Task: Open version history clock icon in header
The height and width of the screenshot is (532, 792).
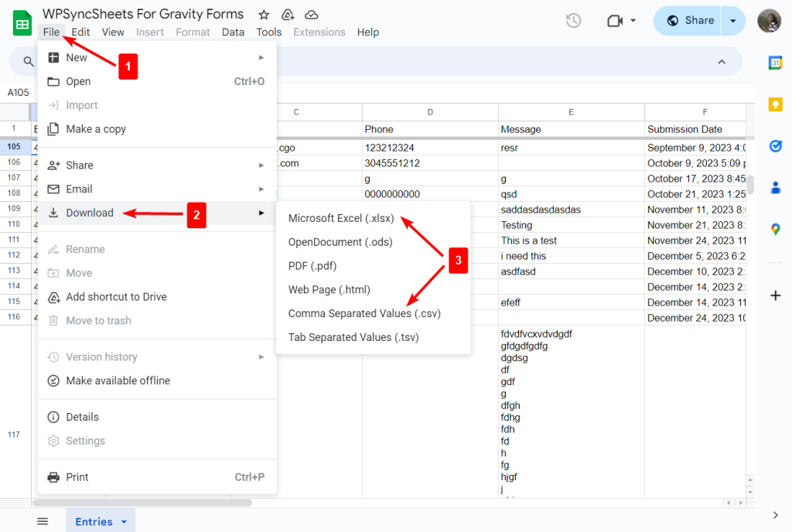Action: pyautogui.click(x=573, y=21)
